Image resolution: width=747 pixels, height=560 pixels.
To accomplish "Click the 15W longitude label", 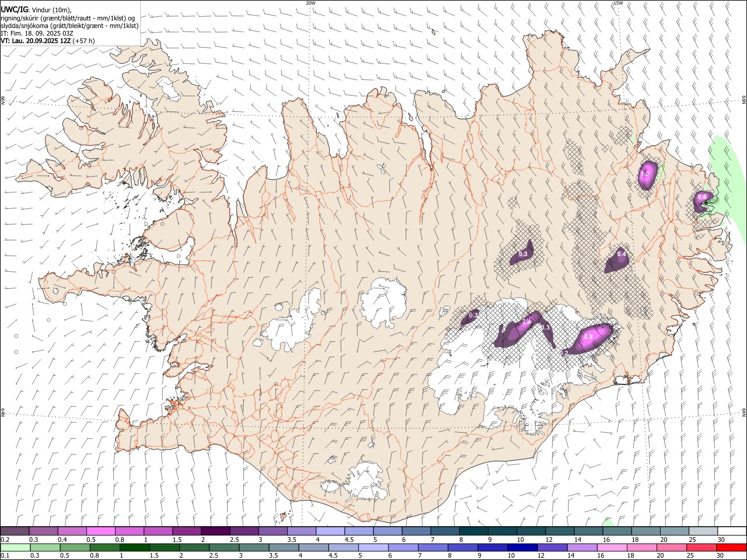I will tap(617, 3).
